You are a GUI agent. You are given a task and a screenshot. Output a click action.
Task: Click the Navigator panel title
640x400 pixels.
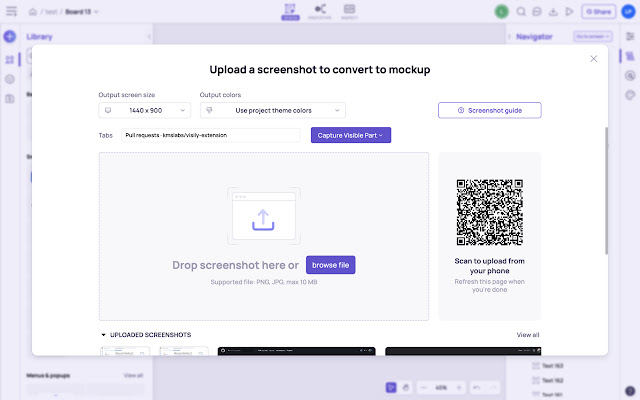[x=534, y=37]
